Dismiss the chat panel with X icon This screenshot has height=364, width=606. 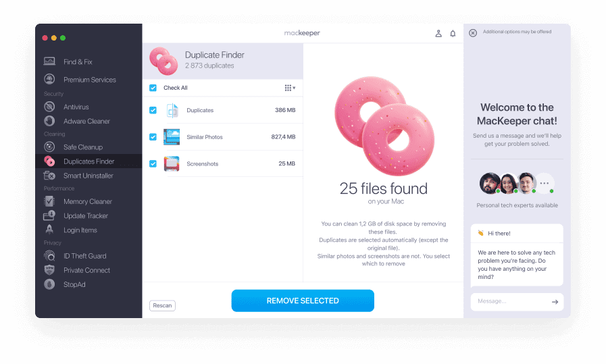pyautogui.click(x=473, y=33)
